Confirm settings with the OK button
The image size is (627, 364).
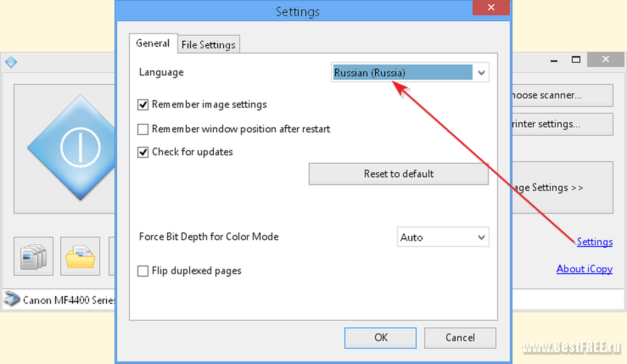(x=381, y=338)
